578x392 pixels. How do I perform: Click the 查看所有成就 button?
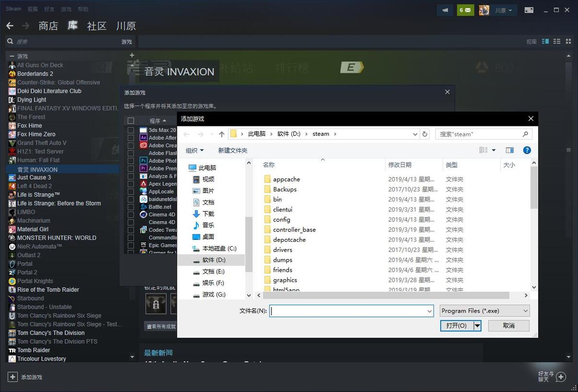point(161,327)
